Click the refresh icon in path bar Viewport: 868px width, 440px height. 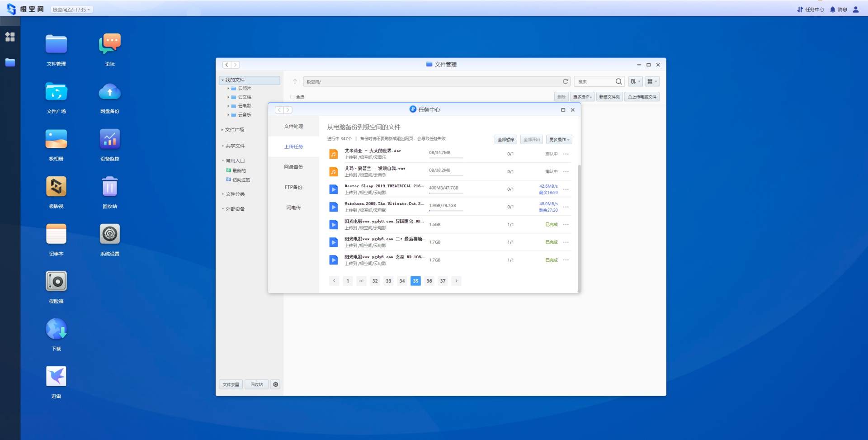click(x=565, y=81)
